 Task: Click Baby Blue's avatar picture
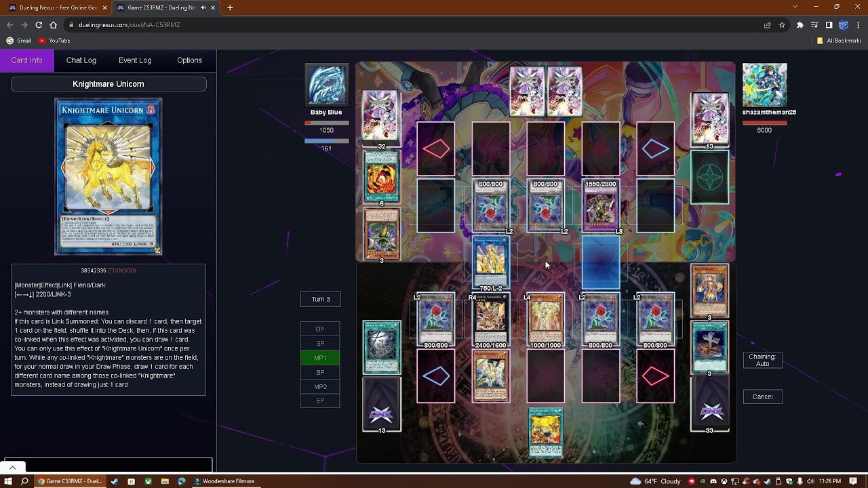coord(326,85)
